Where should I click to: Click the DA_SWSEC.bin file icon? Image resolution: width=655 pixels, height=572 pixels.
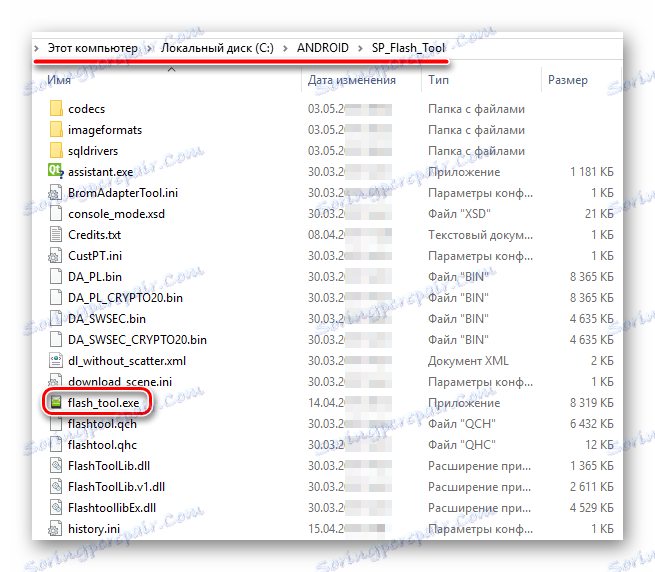pos(56,318)
